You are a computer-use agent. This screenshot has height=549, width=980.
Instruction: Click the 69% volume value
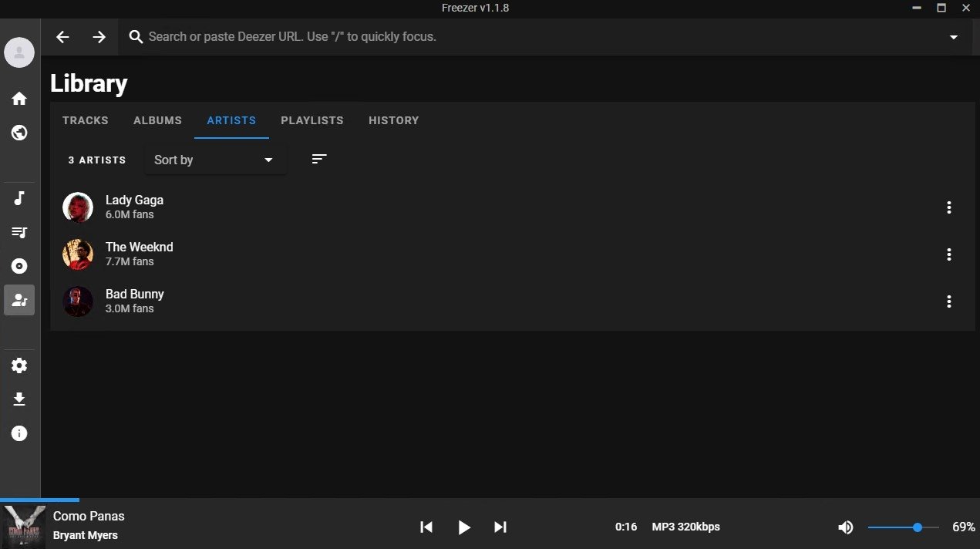coord(964,527)
